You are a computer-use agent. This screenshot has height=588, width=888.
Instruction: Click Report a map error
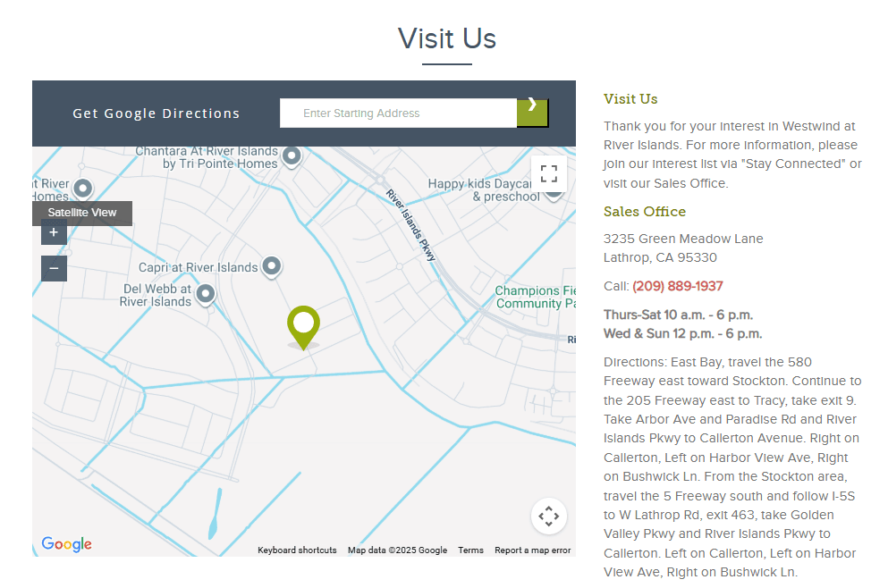[x=532, y=550]
